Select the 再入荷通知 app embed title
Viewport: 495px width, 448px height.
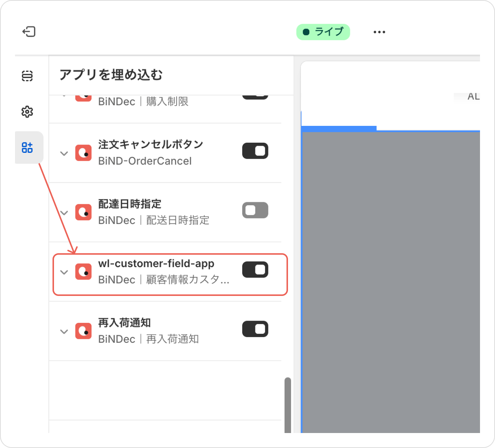pyautogui.click(x=124, y=323)
